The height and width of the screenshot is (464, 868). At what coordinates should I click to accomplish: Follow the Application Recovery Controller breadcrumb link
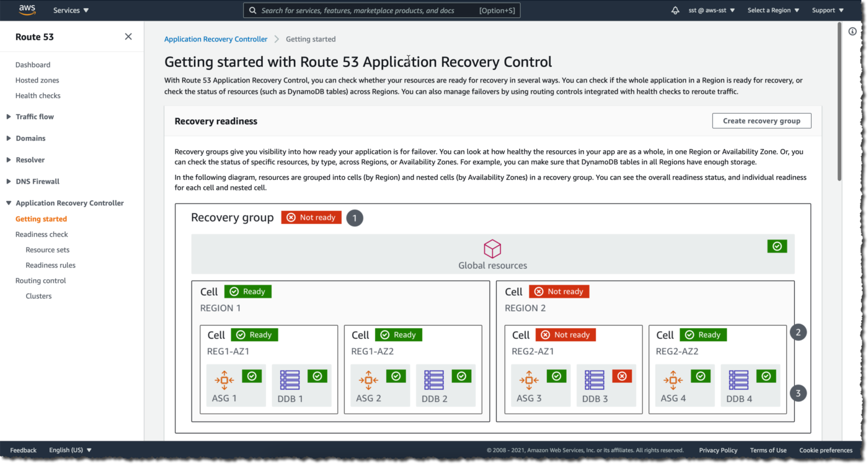[216, 39]
